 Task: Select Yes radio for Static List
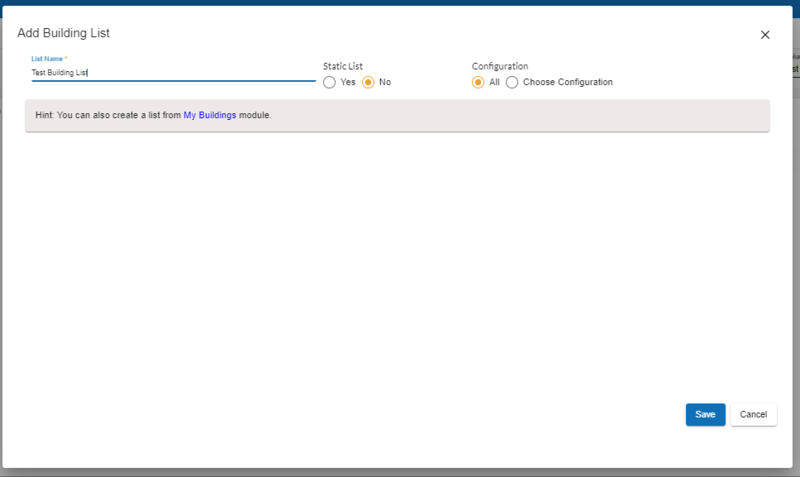(329, 82)
